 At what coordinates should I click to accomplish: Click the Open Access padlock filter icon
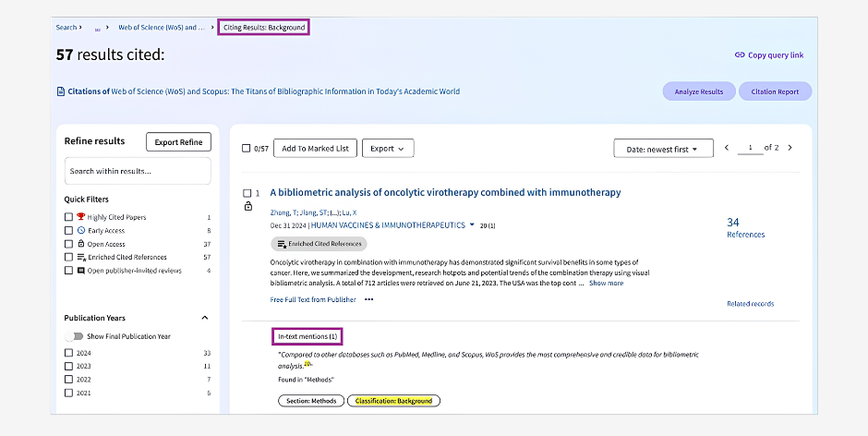pyautogui.click(x=81, y=244)
